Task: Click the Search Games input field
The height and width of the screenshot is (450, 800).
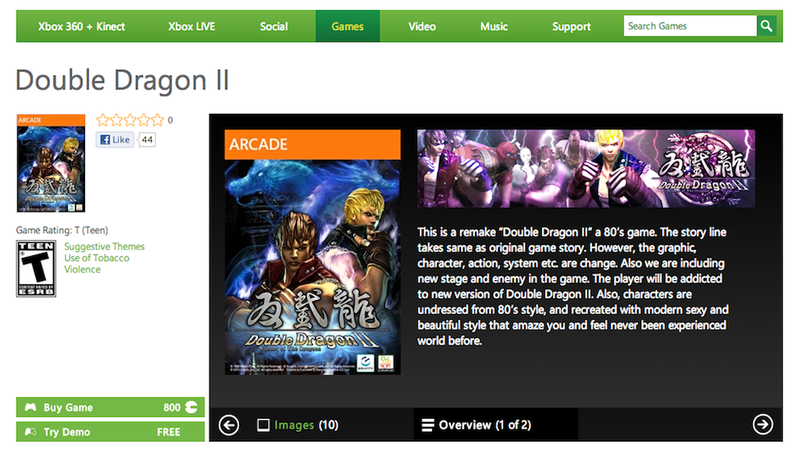Action: click(x=690, y=26)
